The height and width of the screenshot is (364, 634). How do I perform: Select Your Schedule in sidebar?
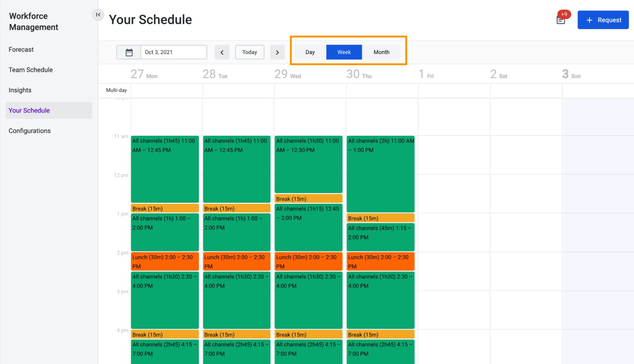[x=29, y=110]
